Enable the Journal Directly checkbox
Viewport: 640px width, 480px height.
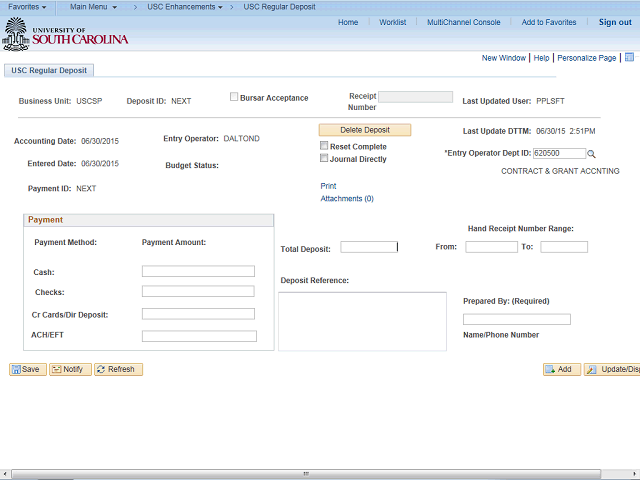pyautogui.click(x=324, y=158)
